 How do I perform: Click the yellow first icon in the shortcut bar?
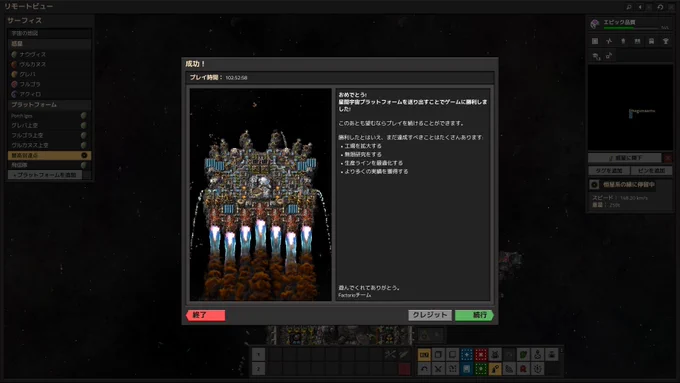424,355
